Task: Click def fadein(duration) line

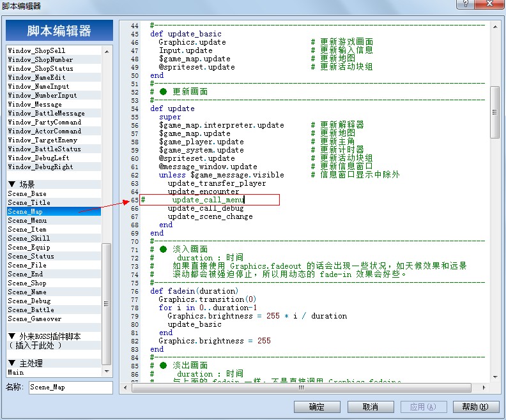Action: [x=194, y=291]
